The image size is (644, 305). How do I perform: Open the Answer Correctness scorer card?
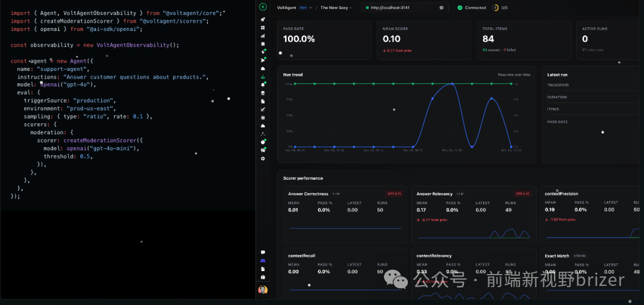(x=345, y=213)
